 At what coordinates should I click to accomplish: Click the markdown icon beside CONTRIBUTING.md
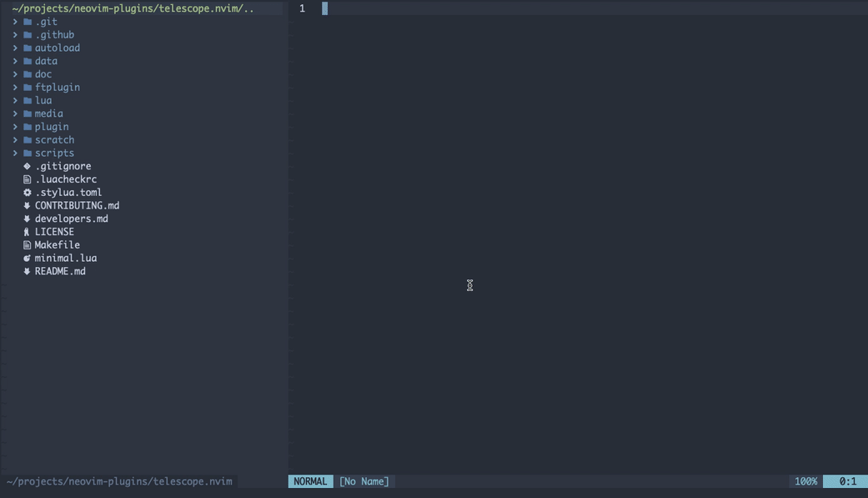point(27,205)
